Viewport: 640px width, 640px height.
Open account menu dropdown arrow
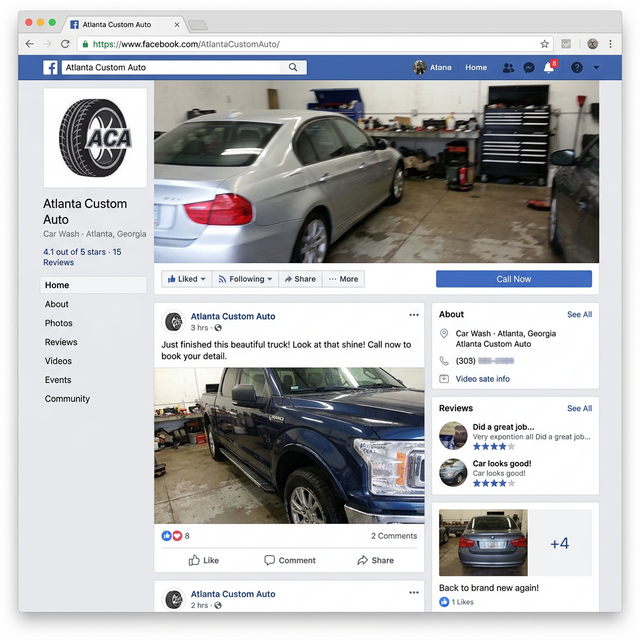(596, 68)
